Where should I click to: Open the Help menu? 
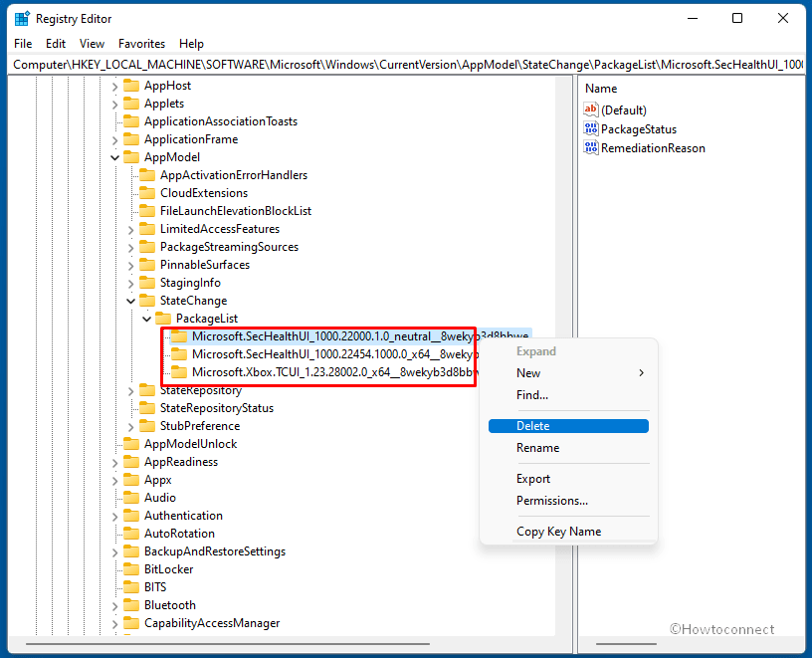[191, 44]
